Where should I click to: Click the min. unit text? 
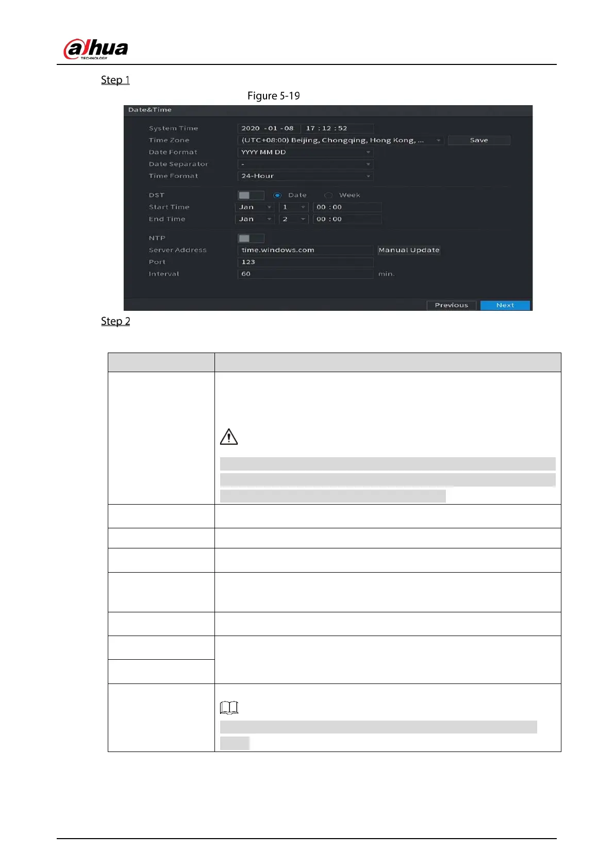click(x=387, y=274)
